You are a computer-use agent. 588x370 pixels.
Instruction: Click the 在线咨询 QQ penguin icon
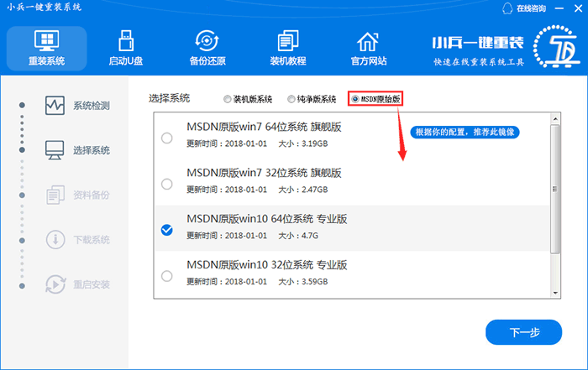[x=507, y=8]
